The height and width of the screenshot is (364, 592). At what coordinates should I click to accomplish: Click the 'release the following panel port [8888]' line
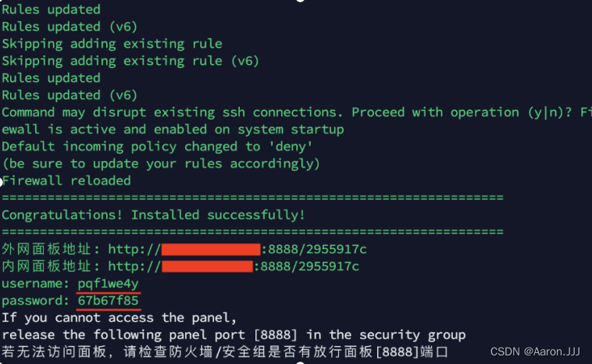click(x=234, y=335)
